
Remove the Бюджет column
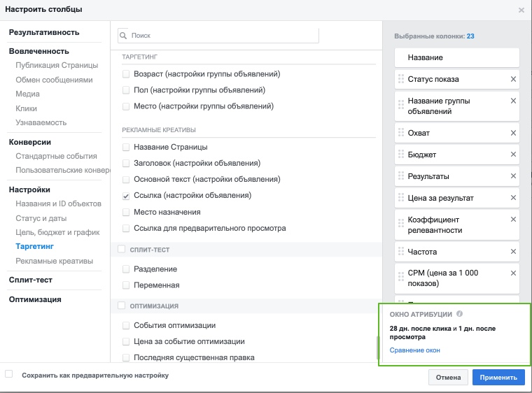[513, 155]
